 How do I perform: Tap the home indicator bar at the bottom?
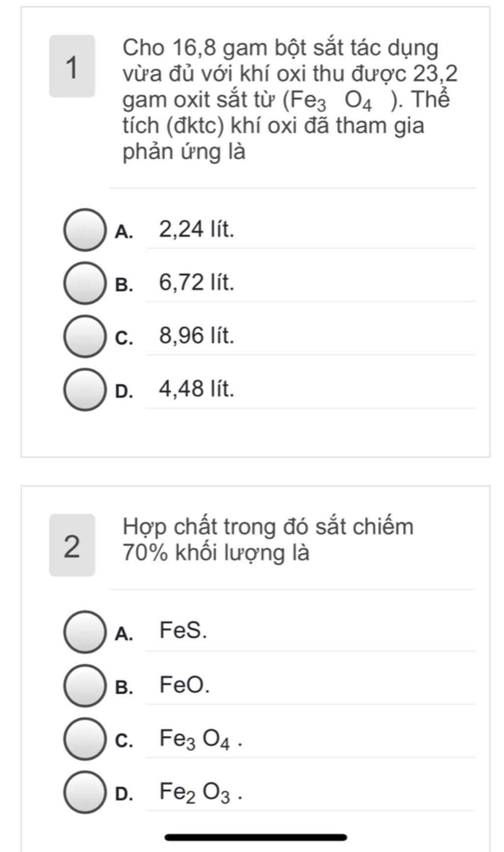click(256, 837)
